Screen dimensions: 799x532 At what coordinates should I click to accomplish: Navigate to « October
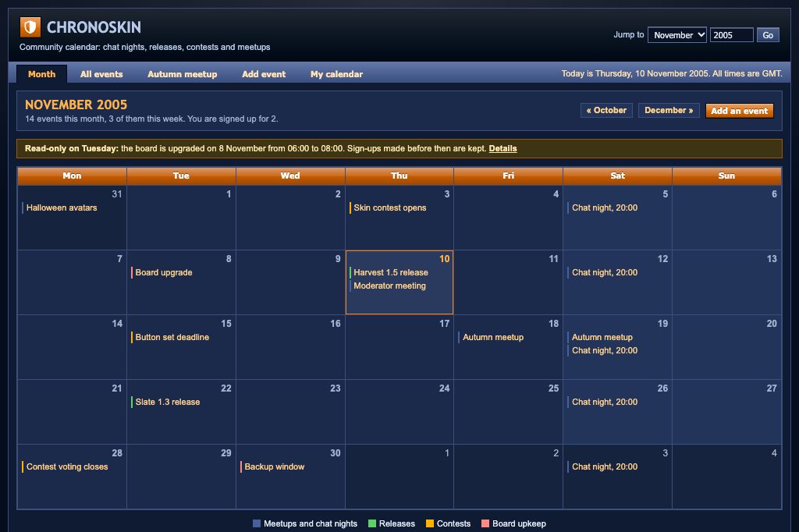click(606, 110)
